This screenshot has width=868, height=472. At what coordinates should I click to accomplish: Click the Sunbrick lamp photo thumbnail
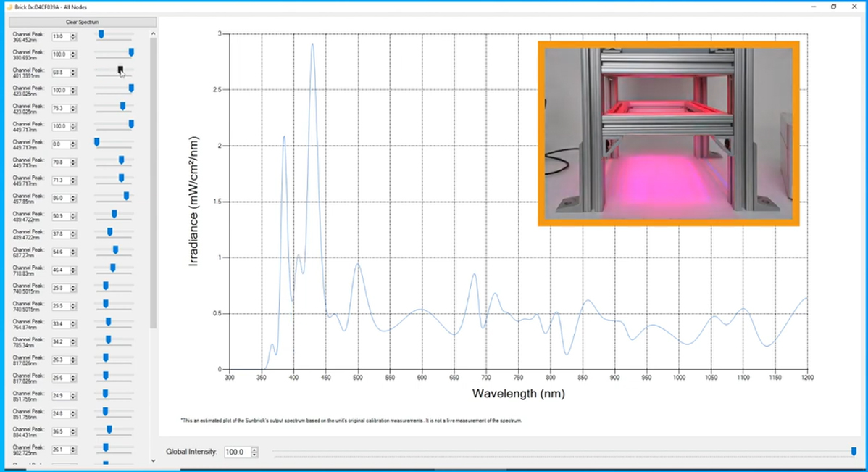pyautogui.click(x=669, y=133)
